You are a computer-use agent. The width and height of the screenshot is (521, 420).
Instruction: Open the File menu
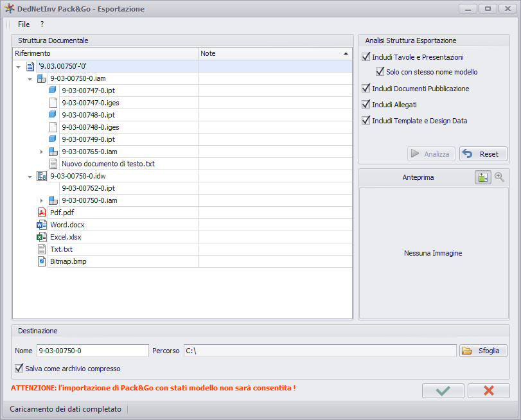point(24,24)
